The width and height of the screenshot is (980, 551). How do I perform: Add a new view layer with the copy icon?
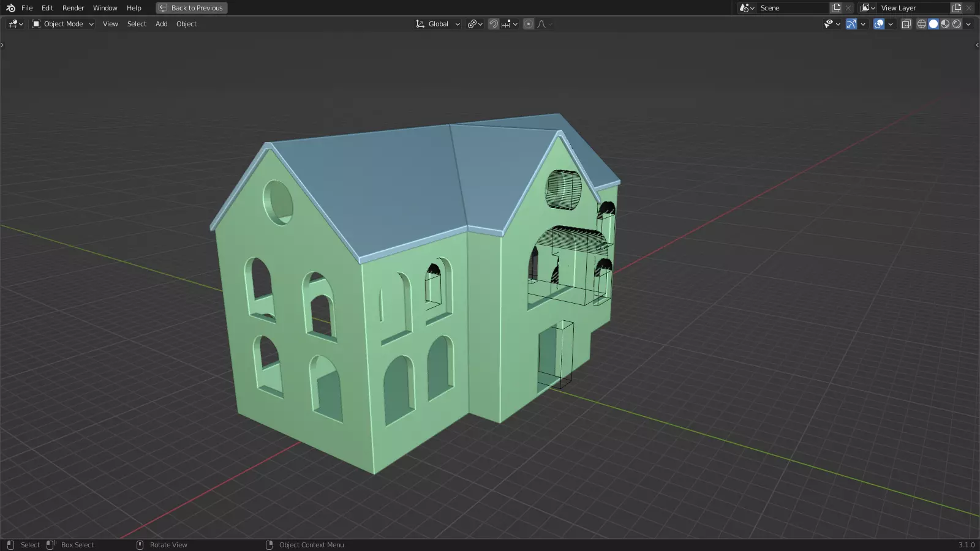pyautogui.click(x=957, y=8)
